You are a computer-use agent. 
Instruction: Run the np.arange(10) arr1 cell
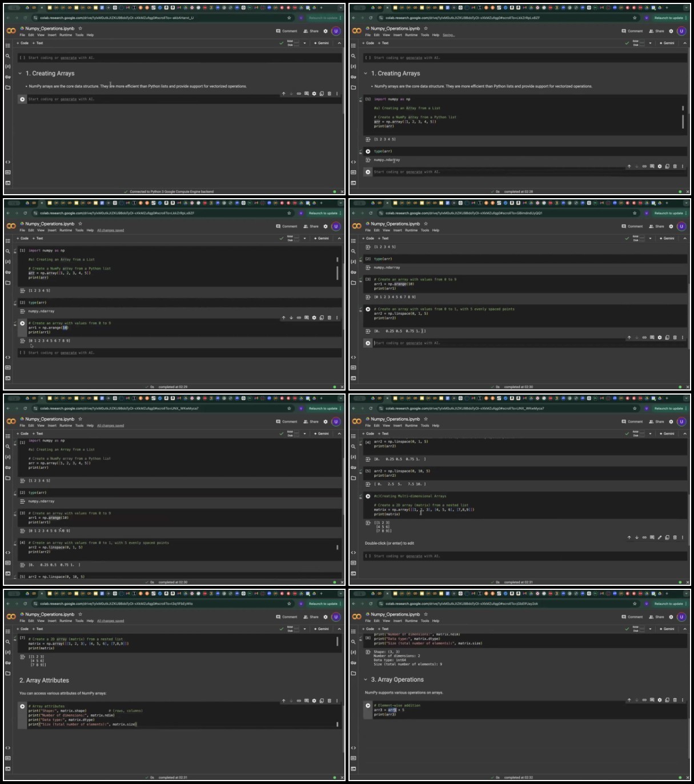coord(22,323)
